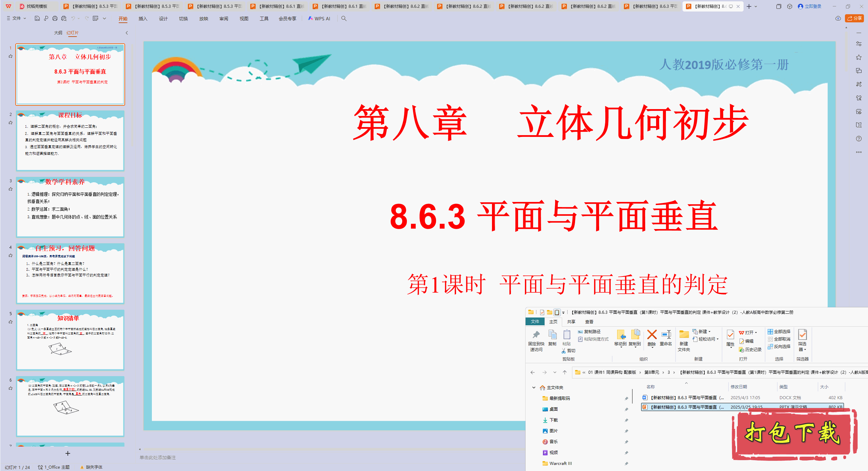Open the search magnifier in WPS ribbon
Screen dimensions: 868x471
click(x=344, y=19)
